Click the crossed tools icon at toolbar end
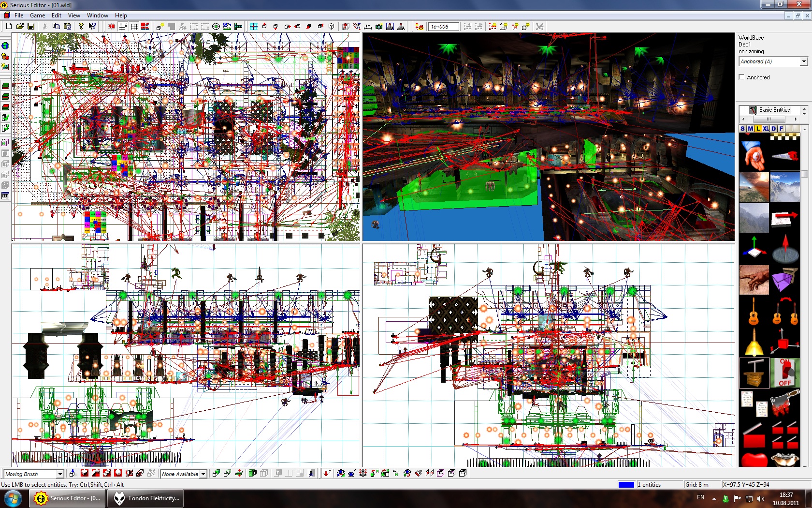Screen dimensions: 812x508 [x=539, y=26]
